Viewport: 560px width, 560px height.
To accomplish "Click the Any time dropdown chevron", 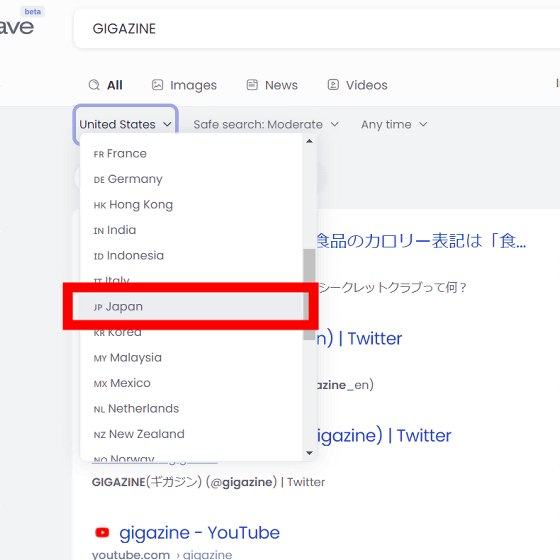I will 423,124.
